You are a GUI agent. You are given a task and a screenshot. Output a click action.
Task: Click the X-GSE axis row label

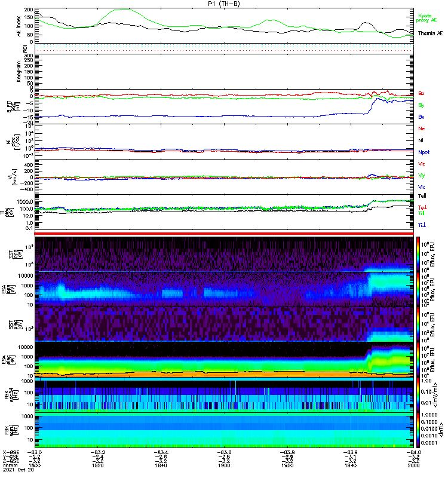(x=11, y=452)
